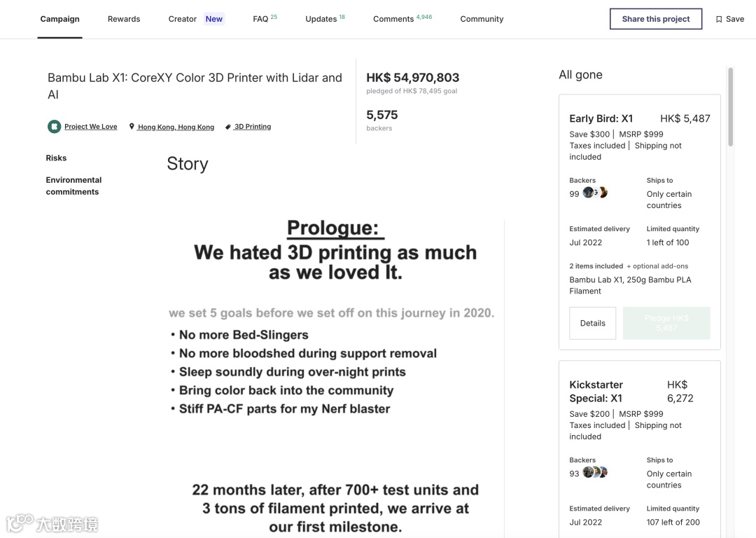Click the HK$ 54,970,803 pledged amount
Viewport: 756px width, 538px height.
(x=413, y=78)
